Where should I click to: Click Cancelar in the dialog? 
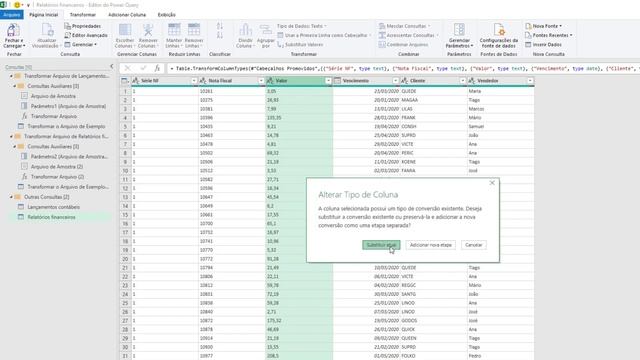pos(473,245)
